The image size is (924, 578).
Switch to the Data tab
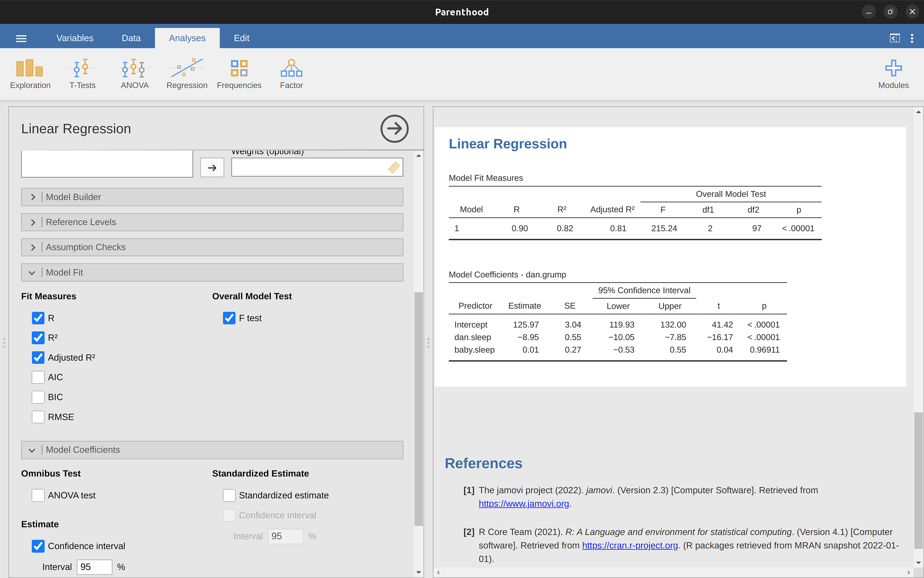pyautogui.click(x=131, y=38)
